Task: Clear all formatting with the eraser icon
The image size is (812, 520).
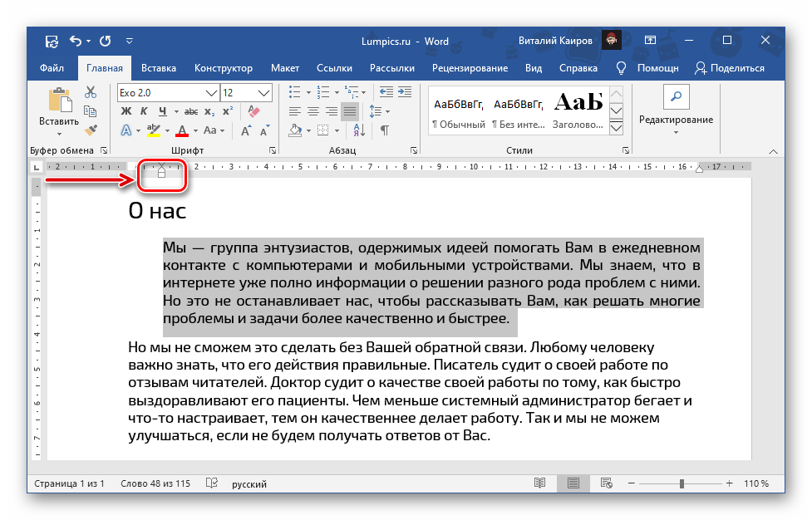Action: coord(255,111)
